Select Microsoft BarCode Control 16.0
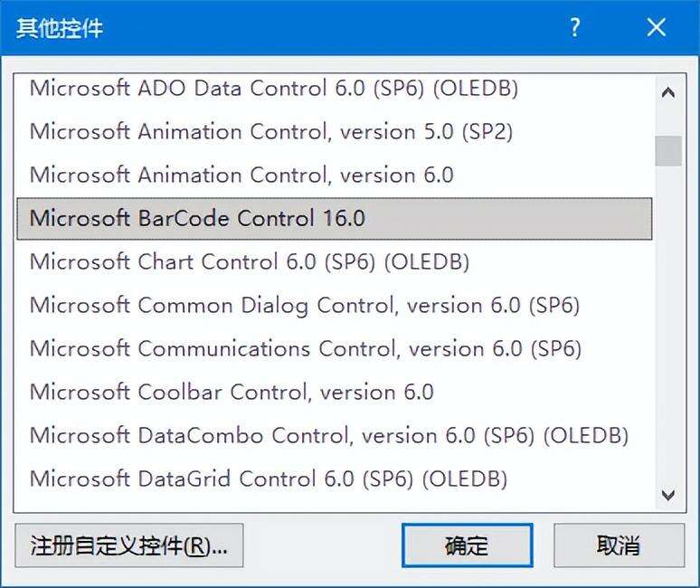 pos(335,218)
